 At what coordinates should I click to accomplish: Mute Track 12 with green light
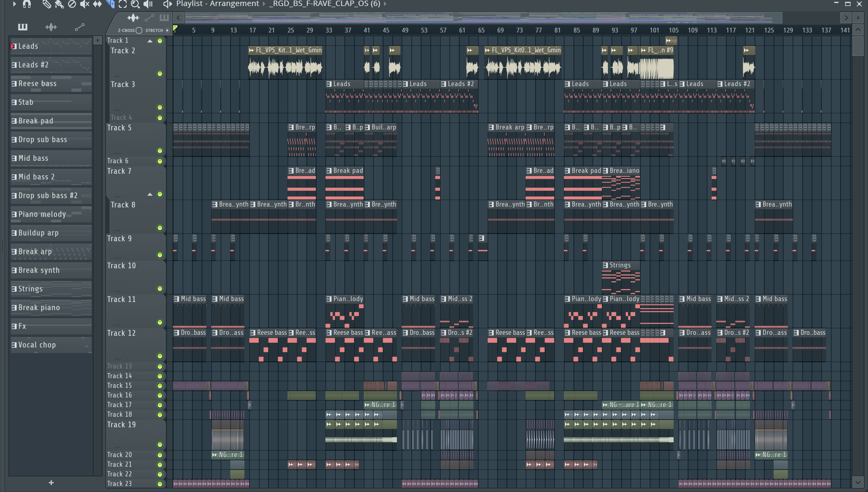[x=160, y=356]
